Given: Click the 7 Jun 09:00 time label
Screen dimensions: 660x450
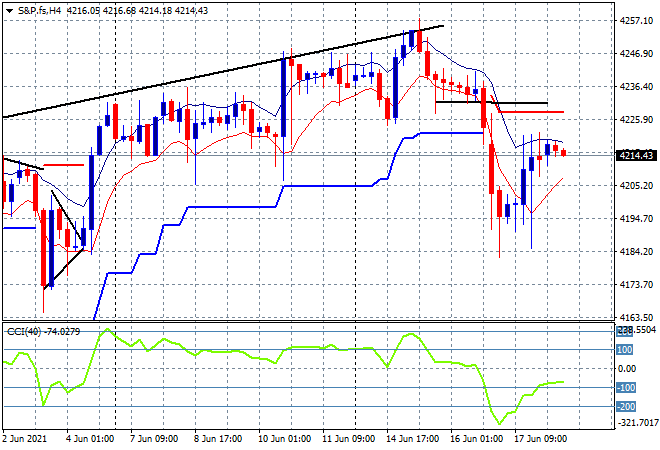Looking at the screenshot, I should 154,439.
